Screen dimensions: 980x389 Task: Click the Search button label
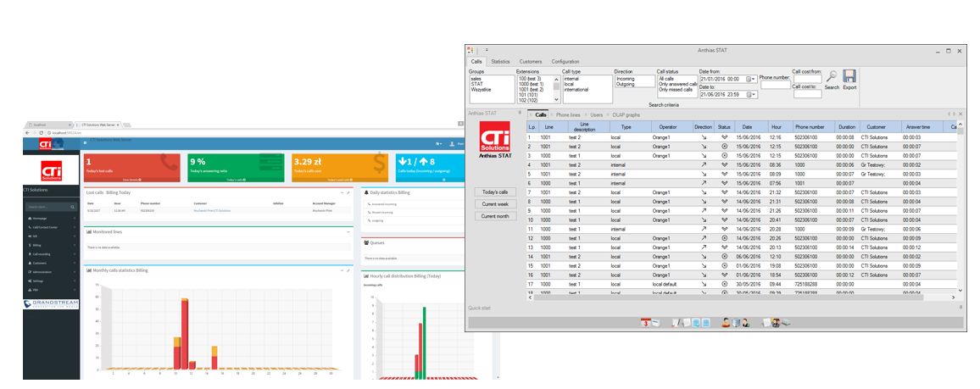click(832, 87)
